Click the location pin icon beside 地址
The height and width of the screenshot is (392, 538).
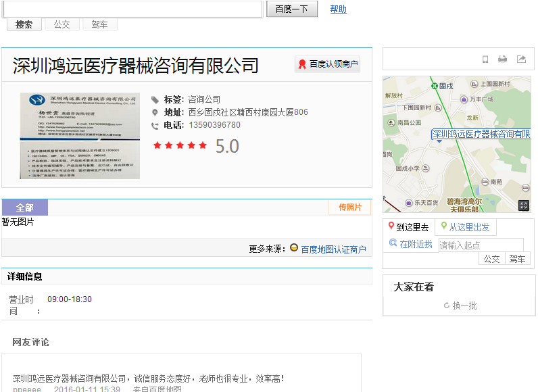155,112
